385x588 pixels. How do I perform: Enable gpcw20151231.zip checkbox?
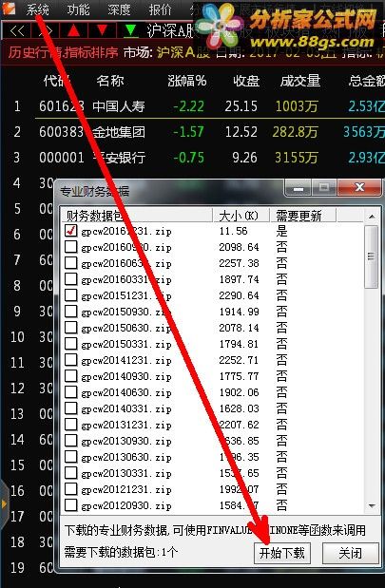click(71, 295)
